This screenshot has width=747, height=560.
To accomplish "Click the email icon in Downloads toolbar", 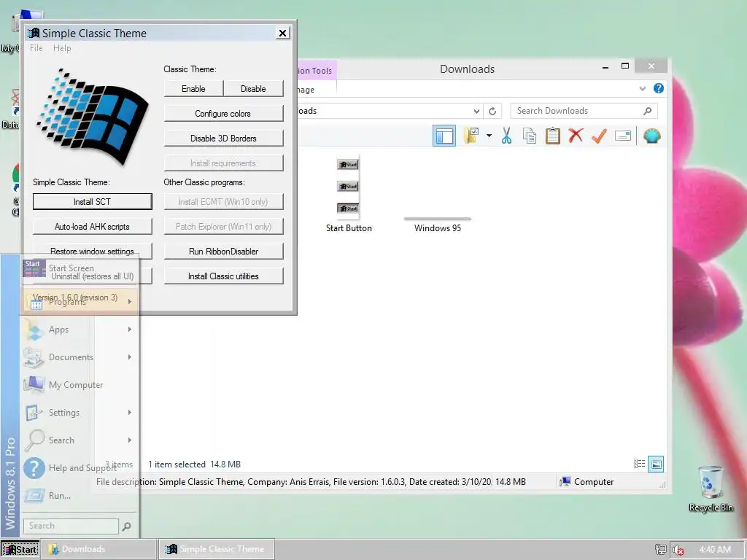I will click(623, 136).
